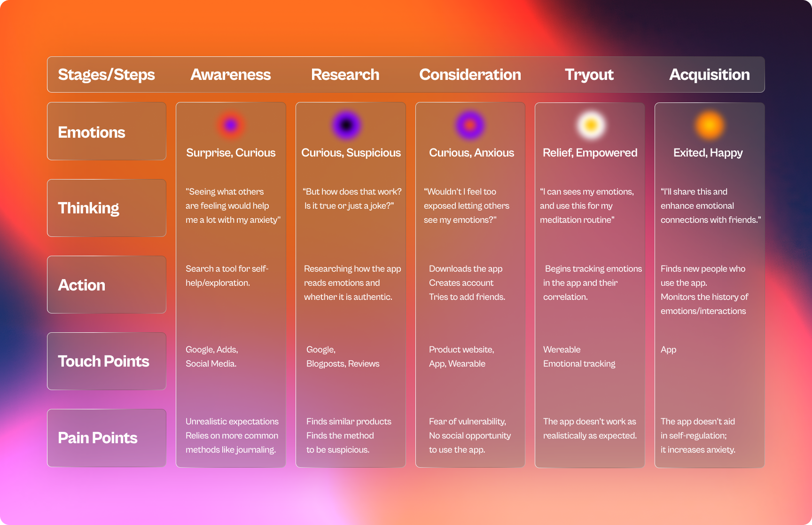Click 'Begins tracking emotions in the app' text

click(593, 283)
